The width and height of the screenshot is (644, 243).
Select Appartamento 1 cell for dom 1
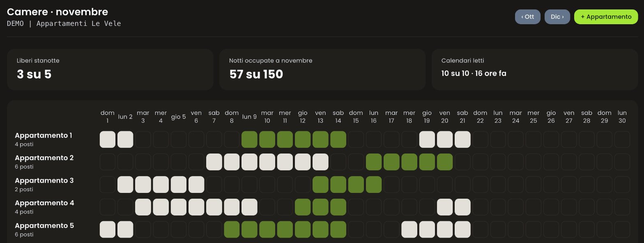click(x=108, y=140)
